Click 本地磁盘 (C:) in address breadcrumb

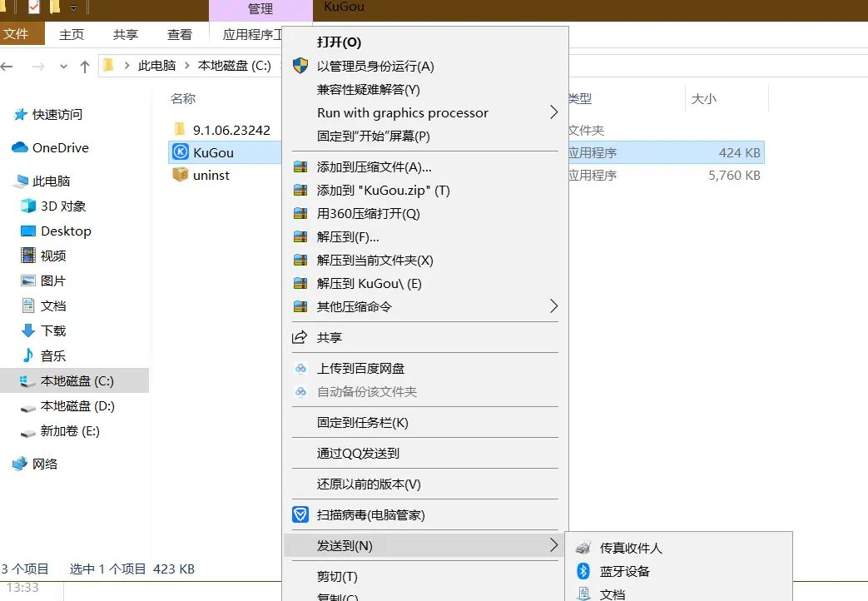click(x=234, y=66)
